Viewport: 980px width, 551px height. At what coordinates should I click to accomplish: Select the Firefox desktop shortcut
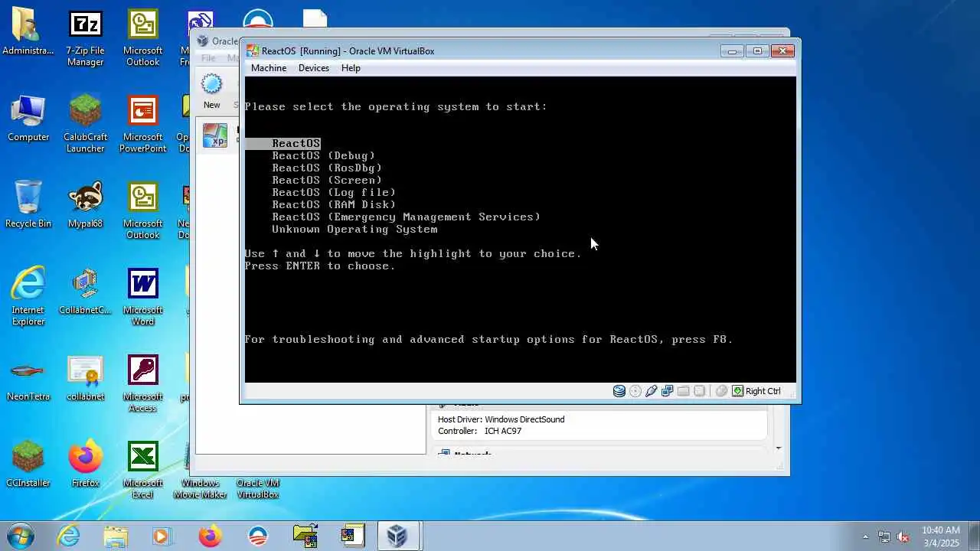[x=85, y=465]
